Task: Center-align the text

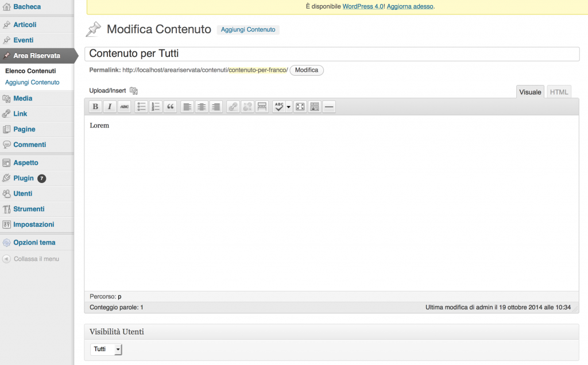Action: tap(202, 107)
